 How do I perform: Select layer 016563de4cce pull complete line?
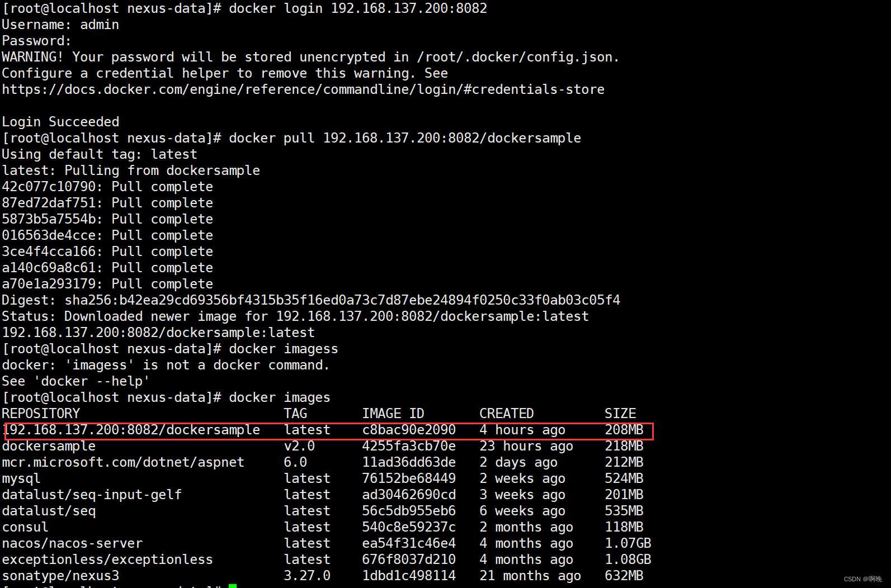107,235
